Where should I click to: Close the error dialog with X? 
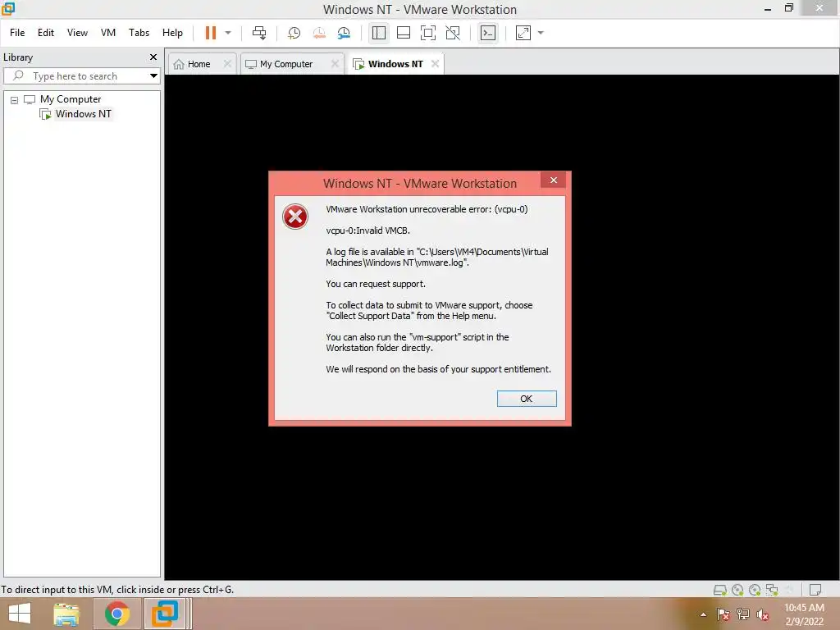pos(554,180)
